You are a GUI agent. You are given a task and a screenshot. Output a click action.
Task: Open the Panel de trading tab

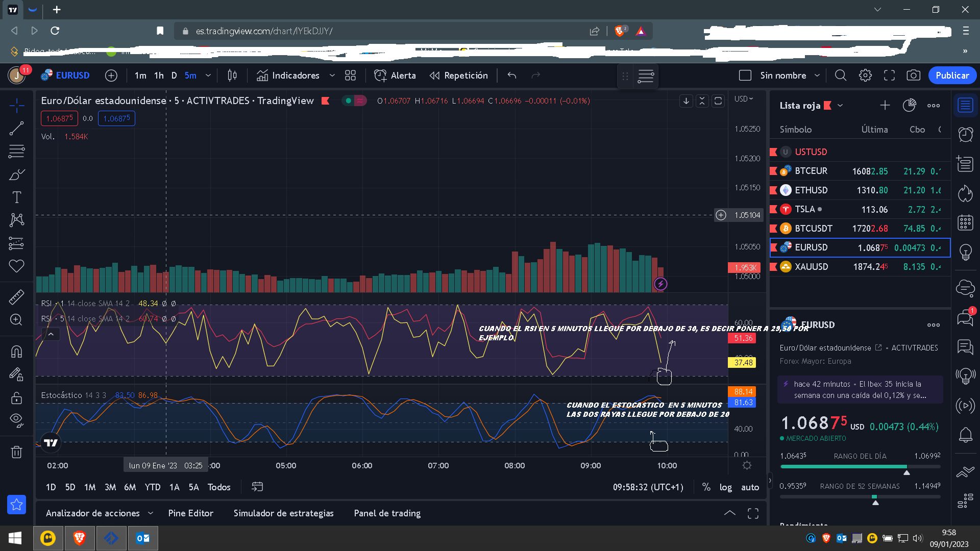pos(387,513)
